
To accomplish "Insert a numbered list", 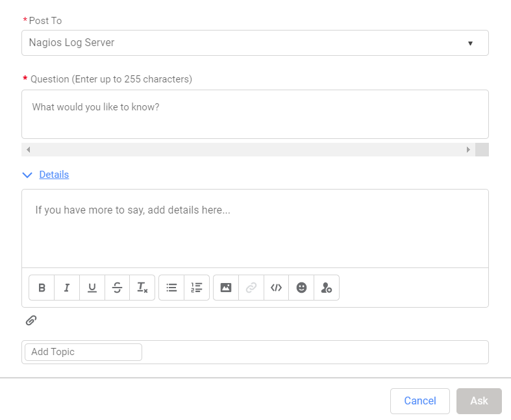I will [x=197, y=288].
